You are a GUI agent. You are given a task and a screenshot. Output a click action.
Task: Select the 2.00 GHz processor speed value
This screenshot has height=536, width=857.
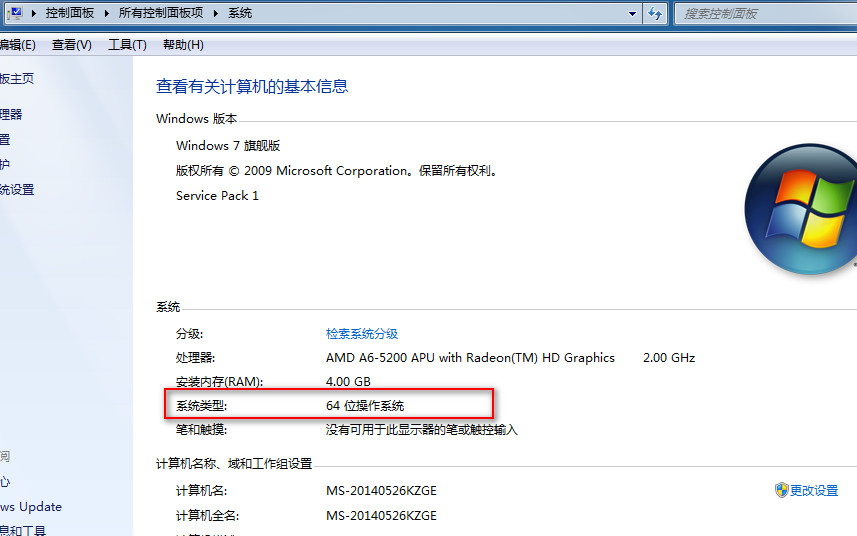pos(669,358)
